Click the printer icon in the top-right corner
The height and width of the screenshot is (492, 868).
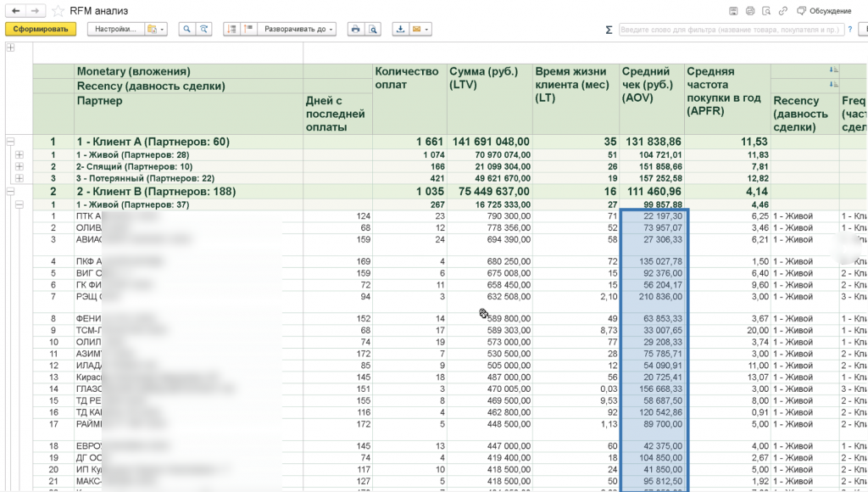pos(749,11)
